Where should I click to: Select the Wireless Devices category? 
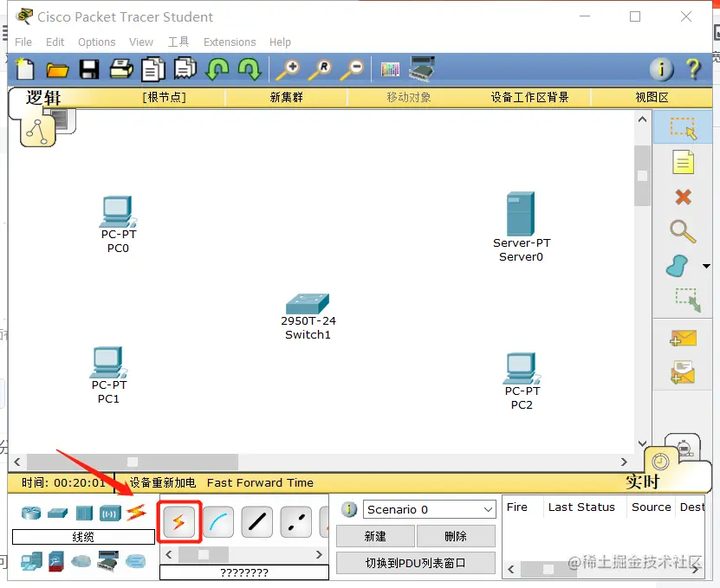point(110,514)
